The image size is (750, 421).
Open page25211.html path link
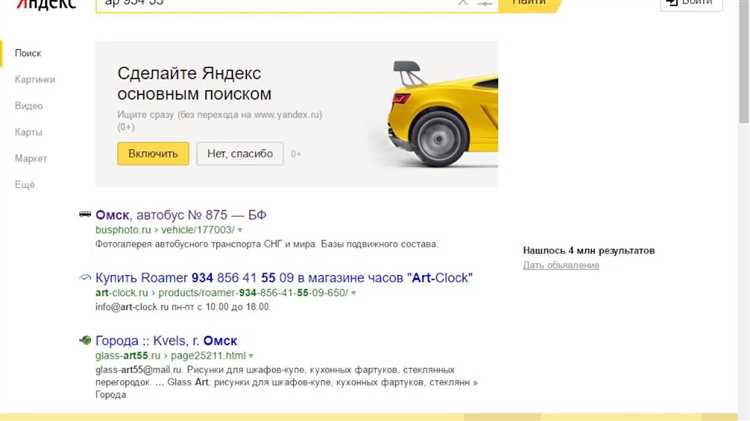click(x=208, y=355)
